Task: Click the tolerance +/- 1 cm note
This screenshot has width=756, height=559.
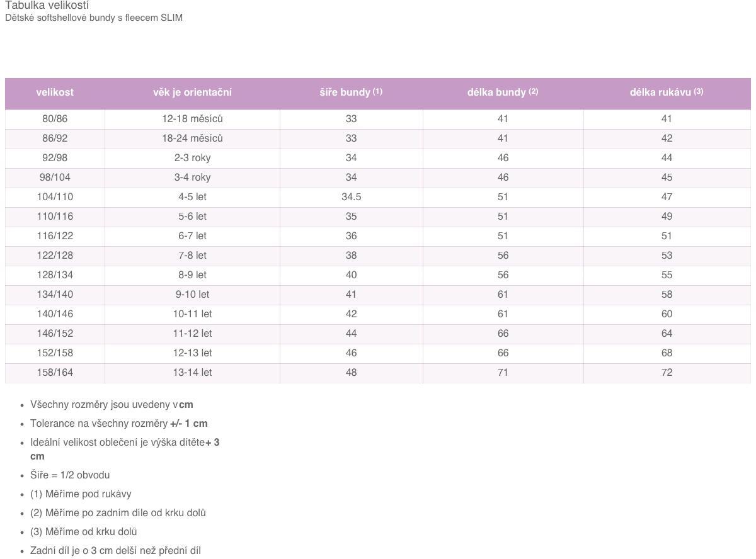Action: point(119,424)
